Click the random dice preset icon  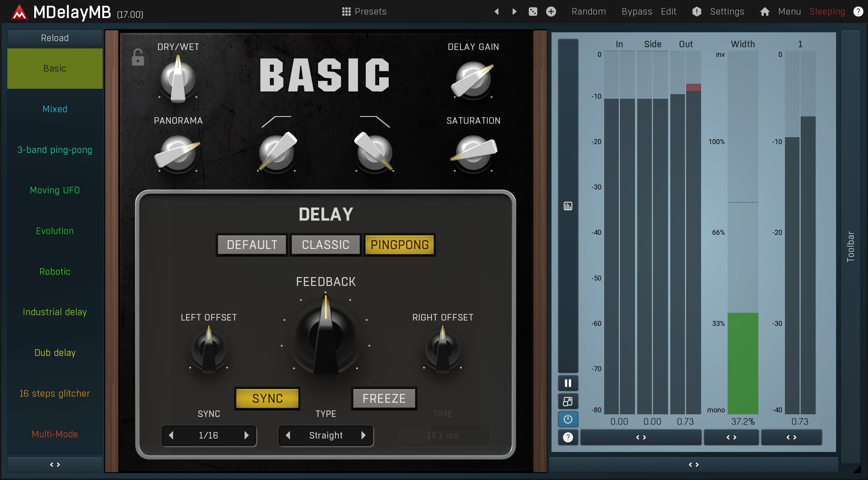(x=533, y=12)
